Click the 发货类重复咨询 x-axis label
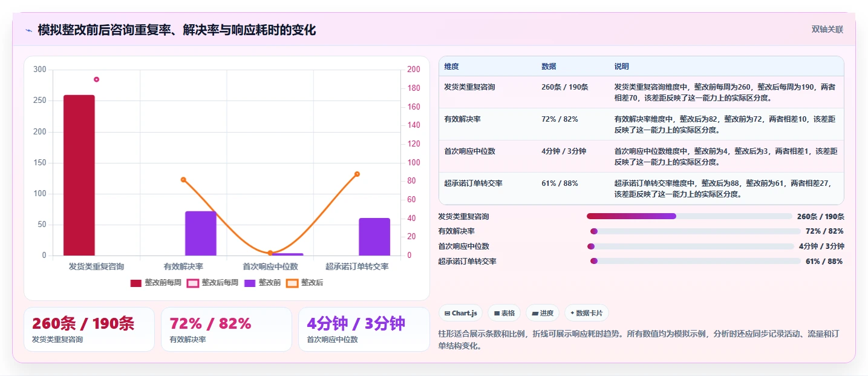 tap(96, 266)
